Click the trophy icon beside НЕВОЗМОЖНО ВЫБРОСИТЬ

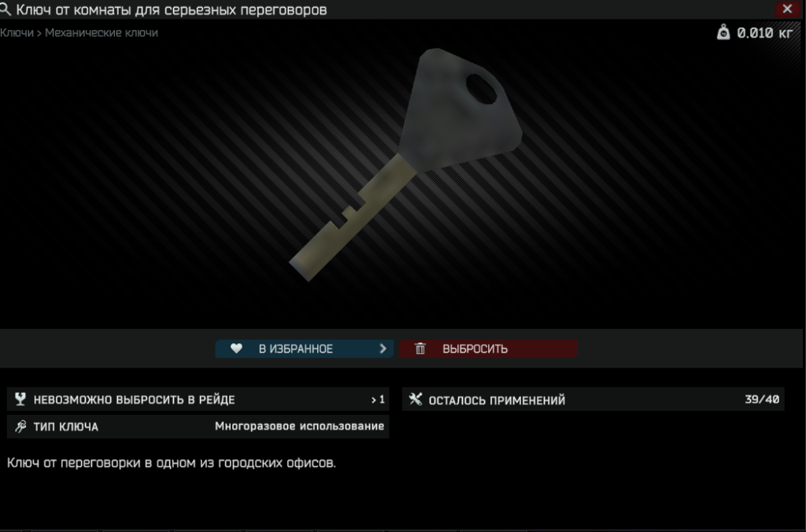click(x=20, y=399)
